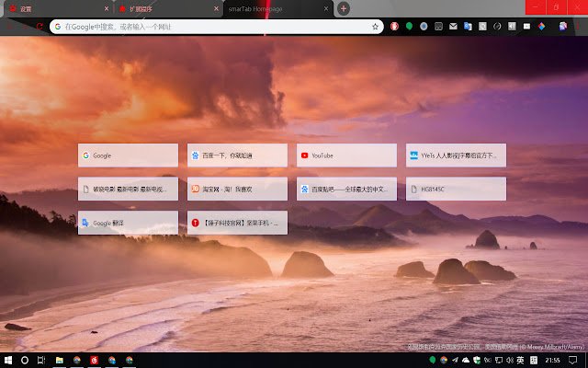Close the smarTab Homepage tab

tap(326, 8)
